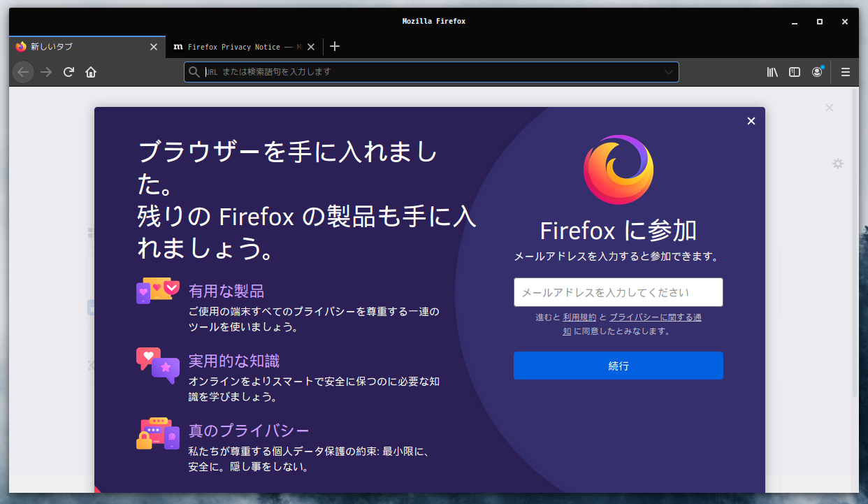This screenshot has height=504, width=868.
Task: Close the Firefox window
Action: [x=845, y=22]
